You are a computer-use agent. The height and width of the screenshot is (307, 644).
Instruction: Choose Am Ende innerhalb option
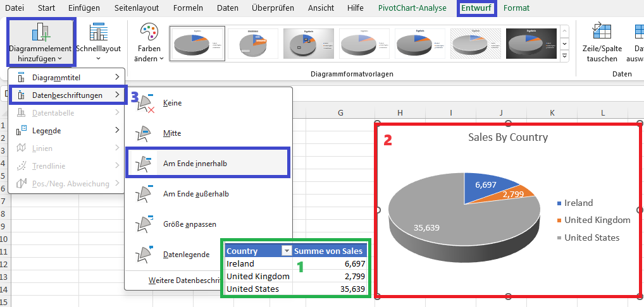209,163
